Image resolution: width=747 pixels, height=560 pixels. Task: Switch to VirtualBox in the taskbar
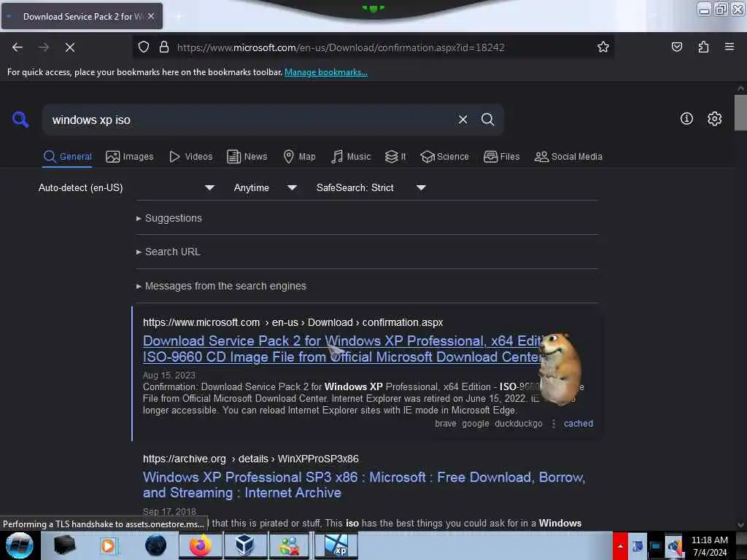click(x=244, y=545)
